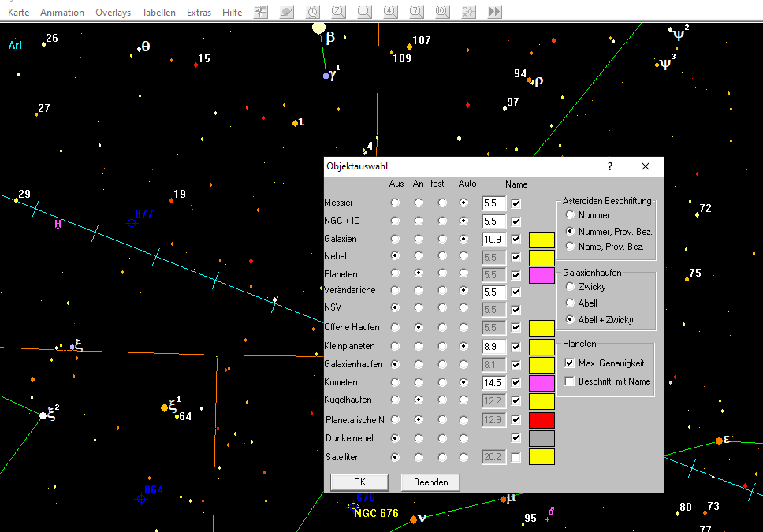This screenshot has width=763, height=532.
Task: Click the magenta Uranus symbol on the ecliptic
Action: [58, 225]
